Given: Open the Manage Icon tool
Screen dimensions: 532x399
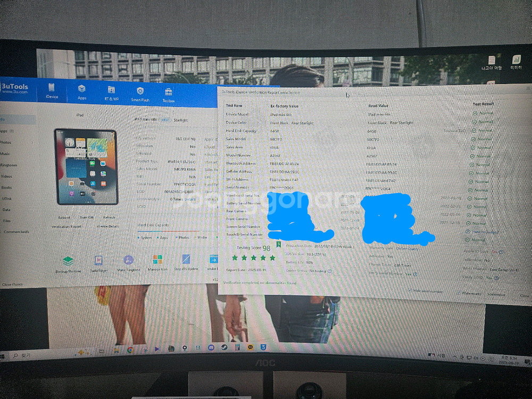Looking at the screenshot, I should [x=157, y=263].
